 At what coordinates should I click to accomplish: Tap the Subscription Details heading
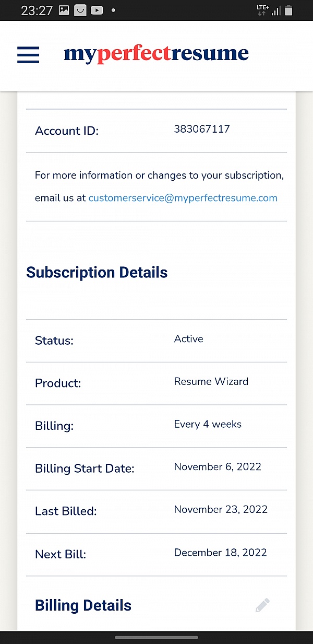[x=97, y=273]
